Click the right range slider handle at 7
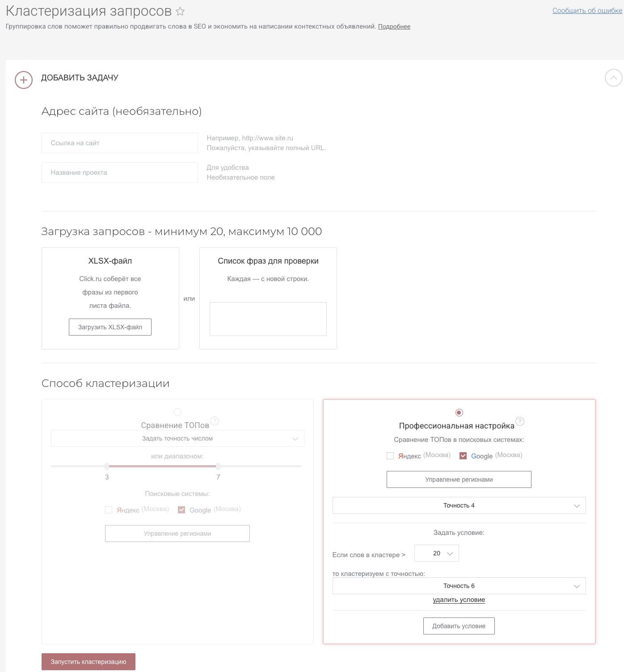624x672 pixels. pos(218,466)
